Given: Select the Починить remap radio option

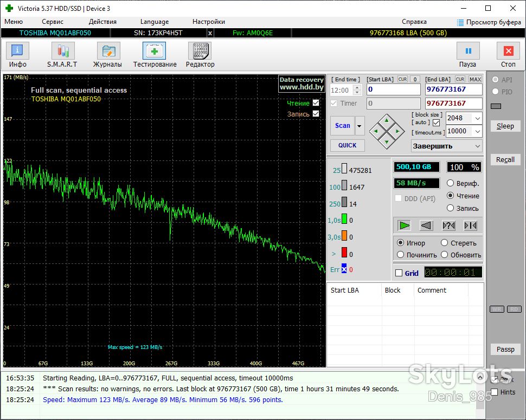Looking at the screenshot, I should tap(400, 255).
